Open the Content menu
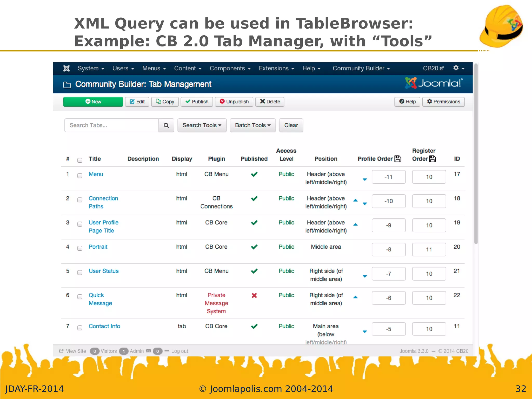The image size is (532, 399). pos(188,68)
